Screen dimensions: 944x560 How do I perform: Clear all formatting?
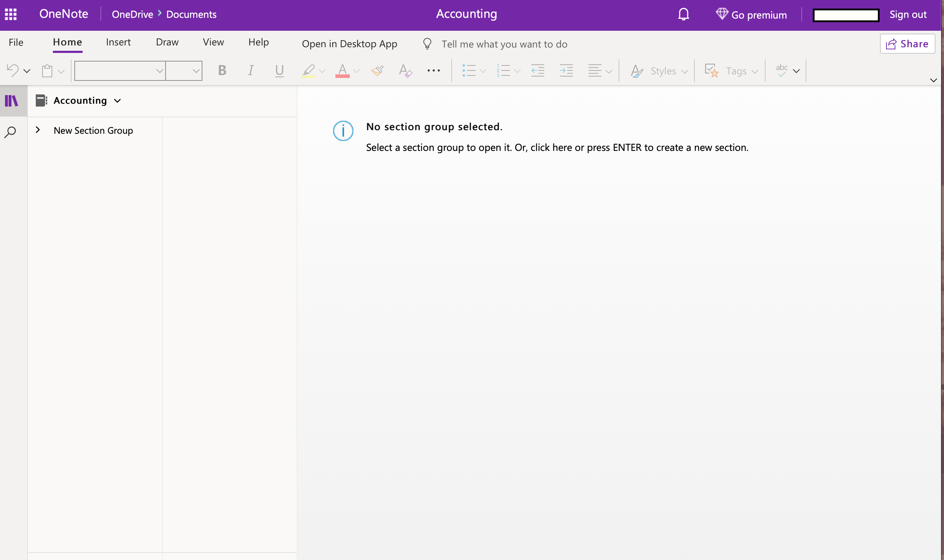coord(405,70)
